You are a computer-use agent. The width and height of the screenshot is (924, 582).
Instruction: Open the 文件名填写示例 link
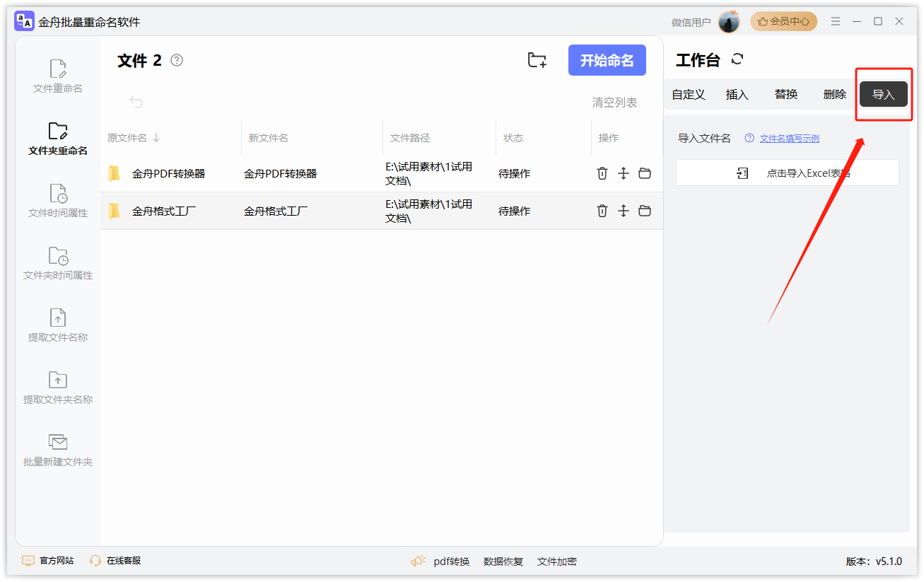[790, 139]
